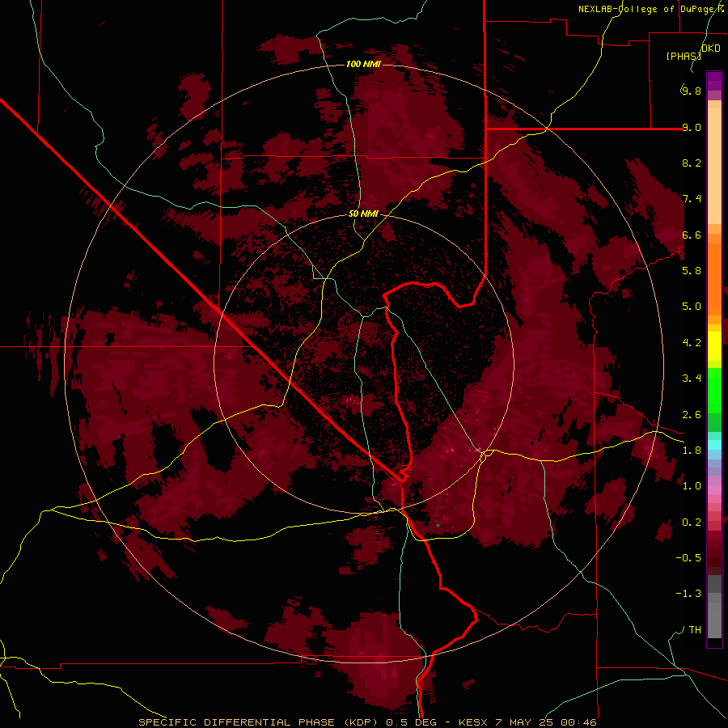Click the 9.8 value on the color scale
728x728 pixels.
pyautogui.click(x=692, y=91)
